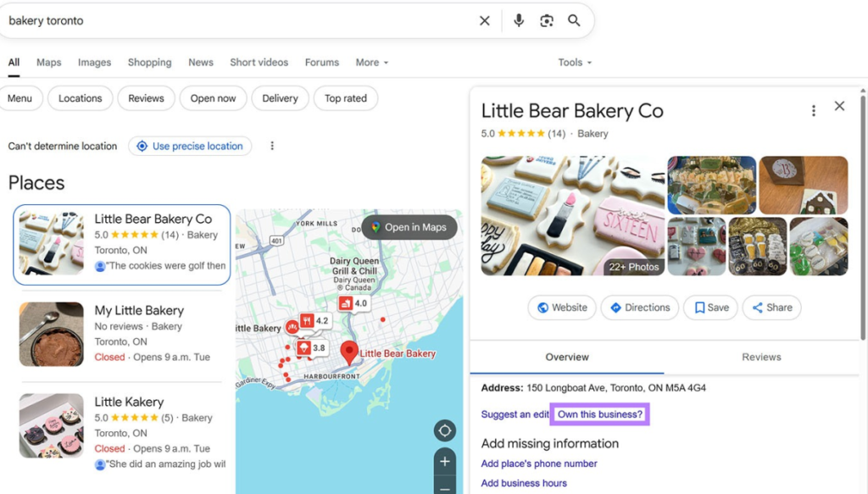Expand the More search categories dropdown
Image resolution: width=868 pixels, height=494 pixels.
pyautogui.click(x=371, y=63)
